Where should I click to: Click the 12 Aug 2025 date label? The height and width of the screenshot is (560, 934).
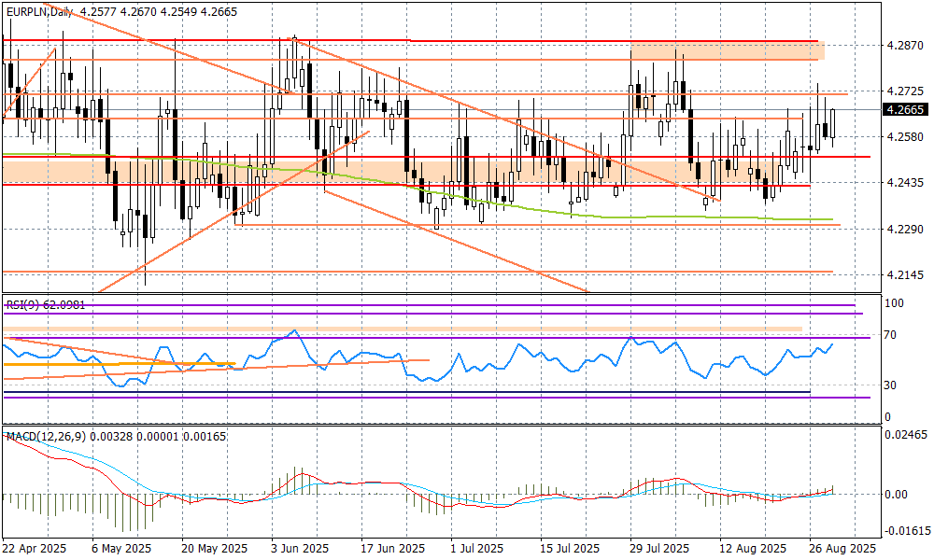(752, 548)
